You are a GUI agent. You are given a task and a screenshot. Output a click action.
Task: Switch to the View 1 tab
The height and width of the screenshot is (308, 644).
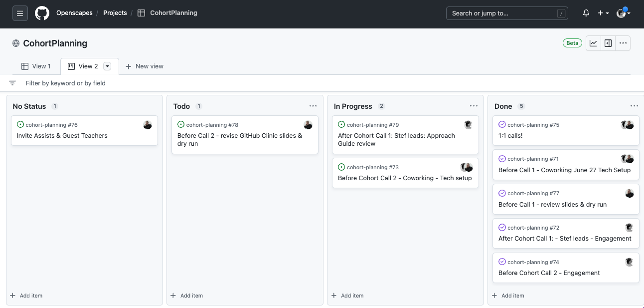pos(36,66)
